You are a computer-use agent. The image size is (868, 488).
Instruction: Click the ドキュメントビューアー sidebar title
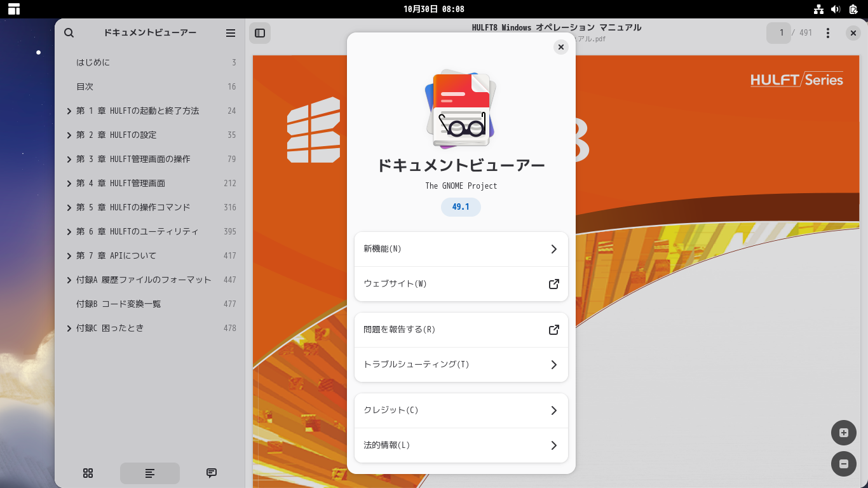point(150,33)
